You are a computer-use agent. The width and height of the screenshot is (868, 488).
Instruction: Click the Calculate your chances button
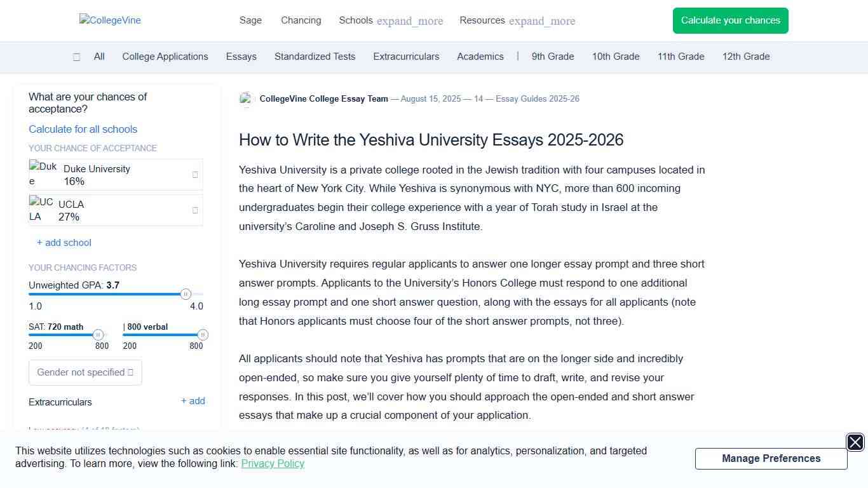tap(730, 20)
